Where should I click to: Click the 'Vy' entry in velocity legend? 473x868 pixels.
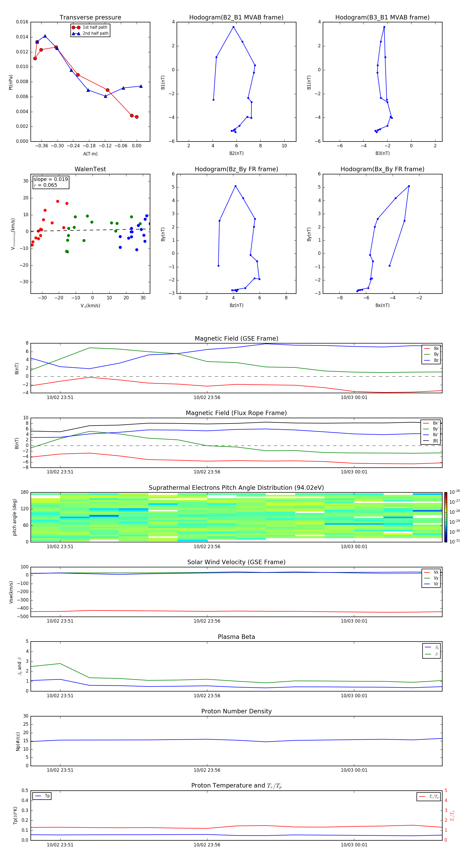click(x=431, y=578)
